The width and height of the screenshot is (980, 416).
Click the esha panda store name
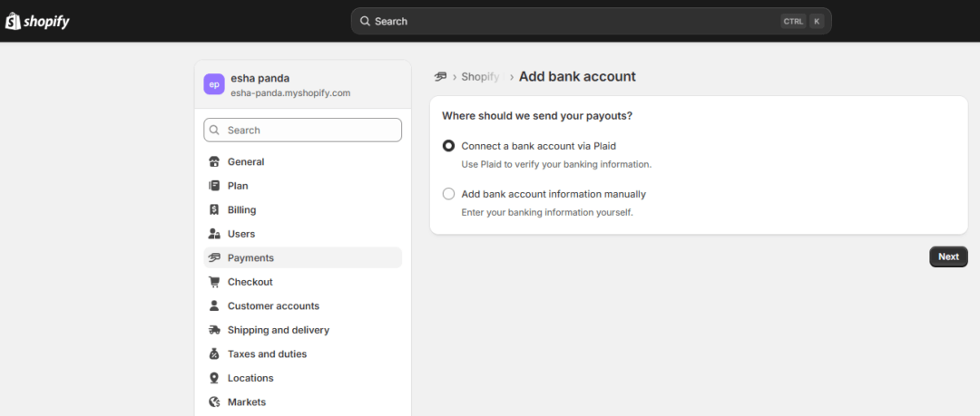260,79
